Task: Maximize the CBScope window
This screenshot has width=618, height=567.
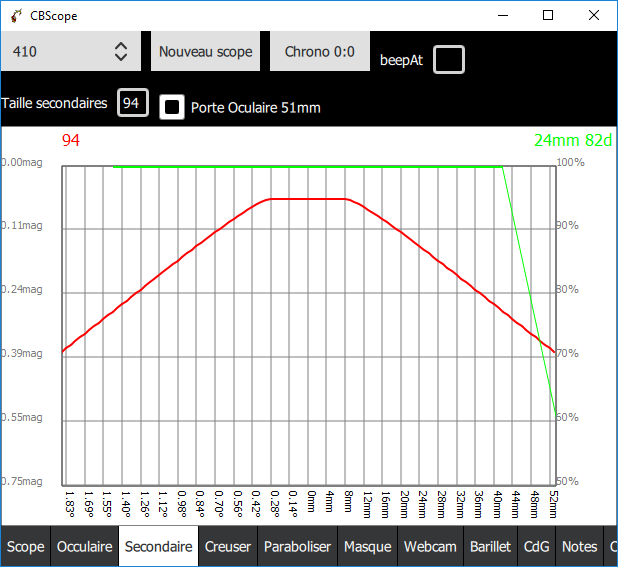Action: (548, 15)
